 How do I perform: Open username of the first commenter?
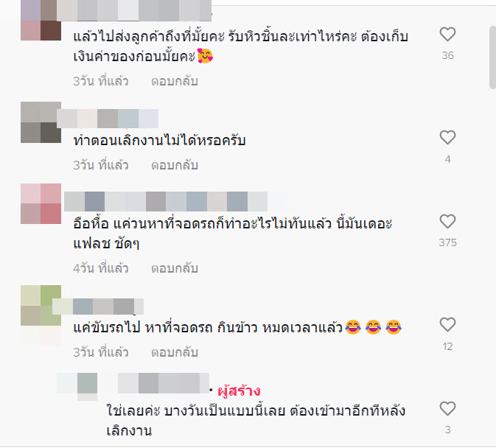[x=134, y=11]
